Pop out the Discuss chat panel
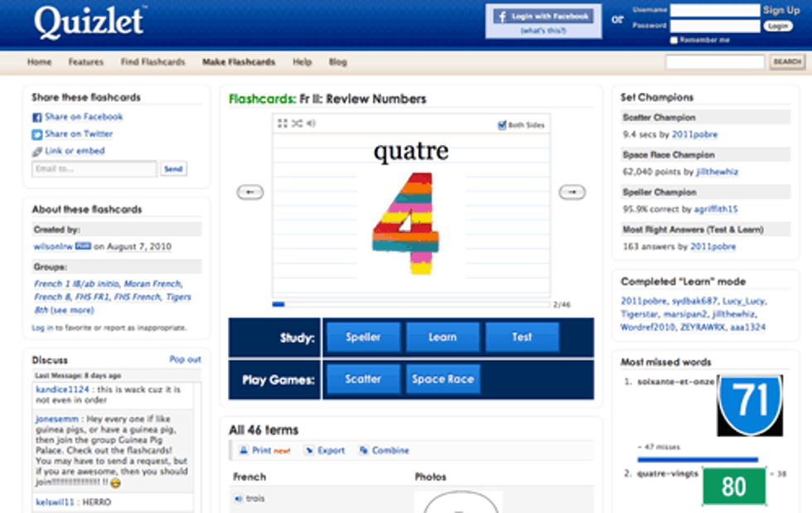 185,360
